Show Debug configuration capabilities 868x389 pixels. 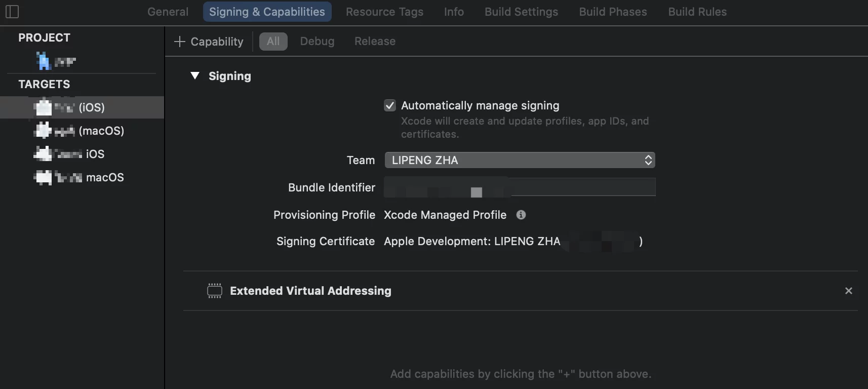coord(317,42)
